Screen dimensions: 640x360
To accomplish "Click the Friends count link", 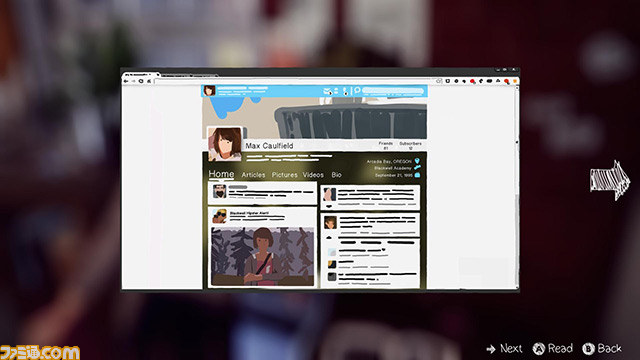I will (x=386, y=146).
